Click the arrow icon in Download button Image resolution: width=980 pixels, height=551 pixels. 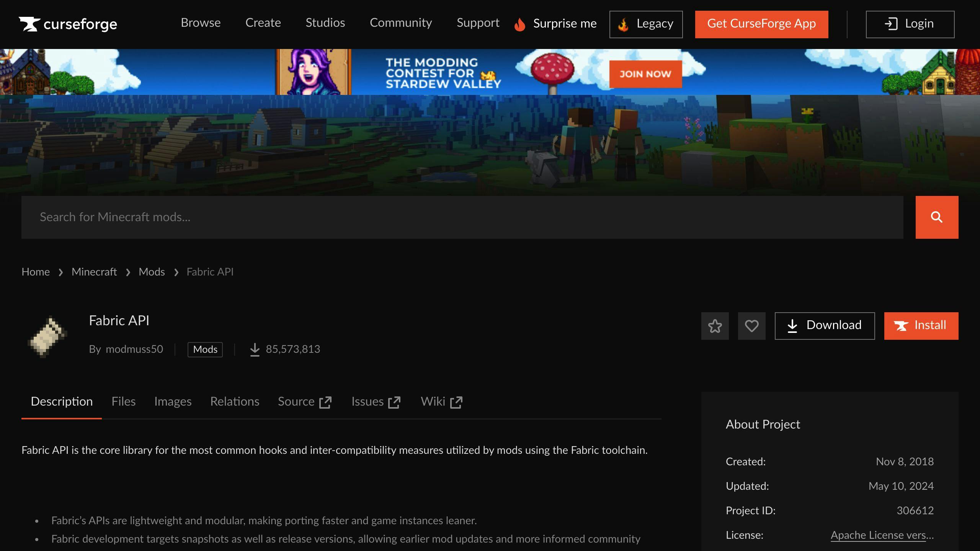coord(792,326)
